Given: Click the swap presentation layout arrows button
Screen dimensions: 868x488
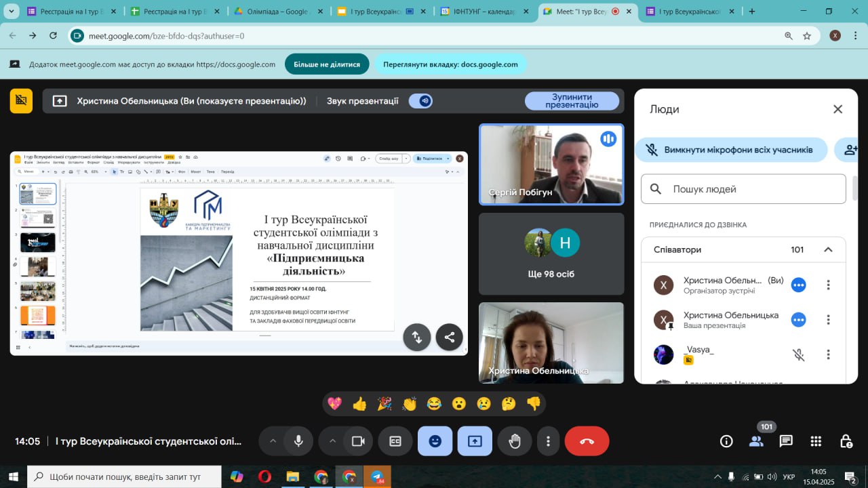Looking at the screenshot, I should [x=417, y=337].
